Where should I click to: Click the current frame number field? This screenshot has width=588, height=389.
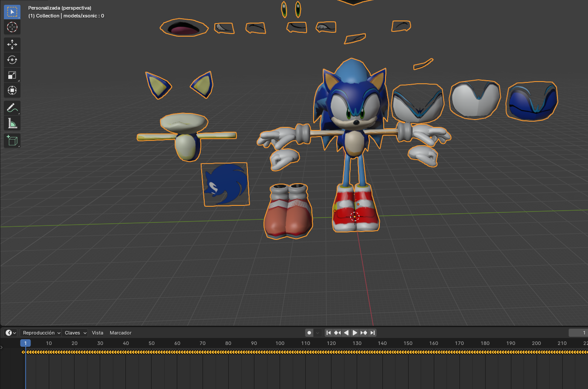578,333
